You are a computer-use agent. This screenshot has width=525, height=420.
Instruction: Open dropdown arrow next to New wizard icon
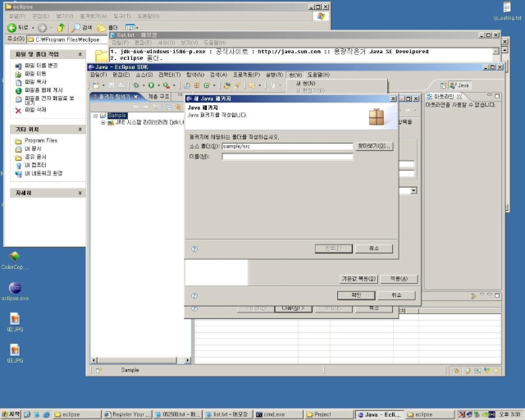(103, 86)
